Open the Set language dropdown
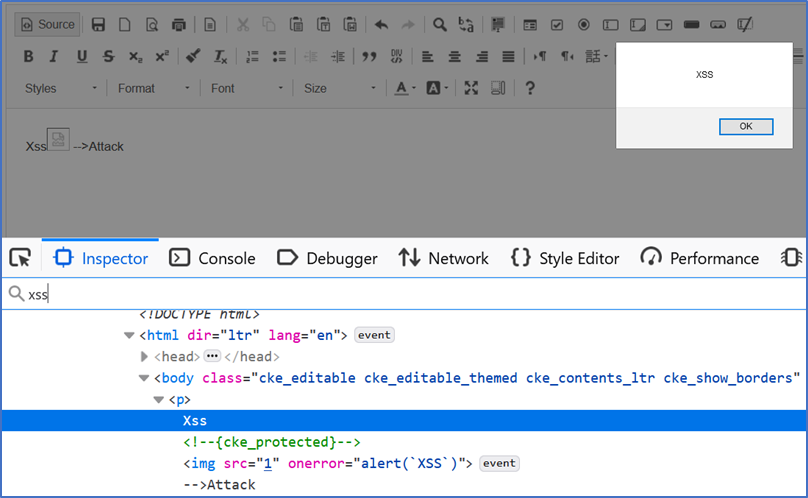Screen dimensions: 808x498 click(596, 56)
